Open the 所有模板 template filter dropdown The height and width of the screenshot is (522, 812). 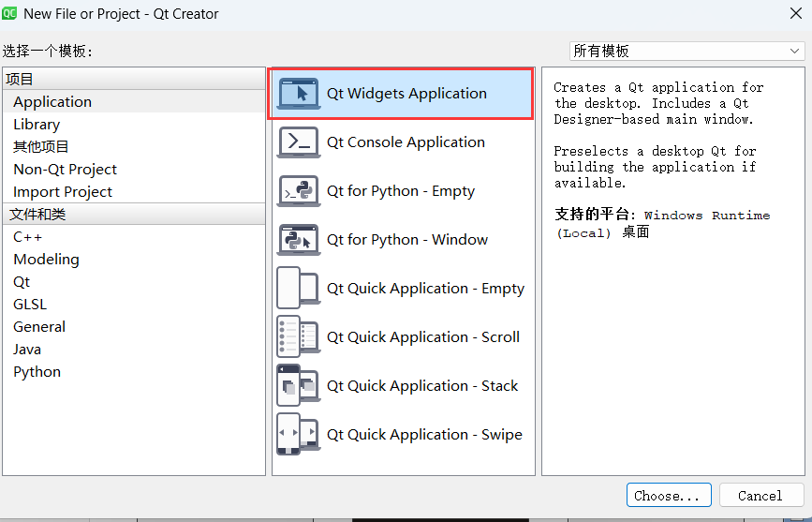tap(687, 51)
